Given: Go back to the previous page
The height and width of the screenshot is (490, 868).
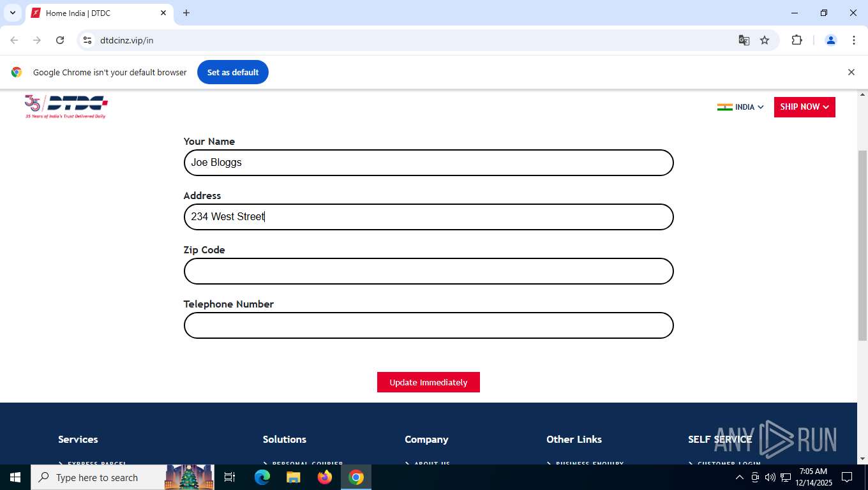Looking at the screenshot, I should coord(14,40).
